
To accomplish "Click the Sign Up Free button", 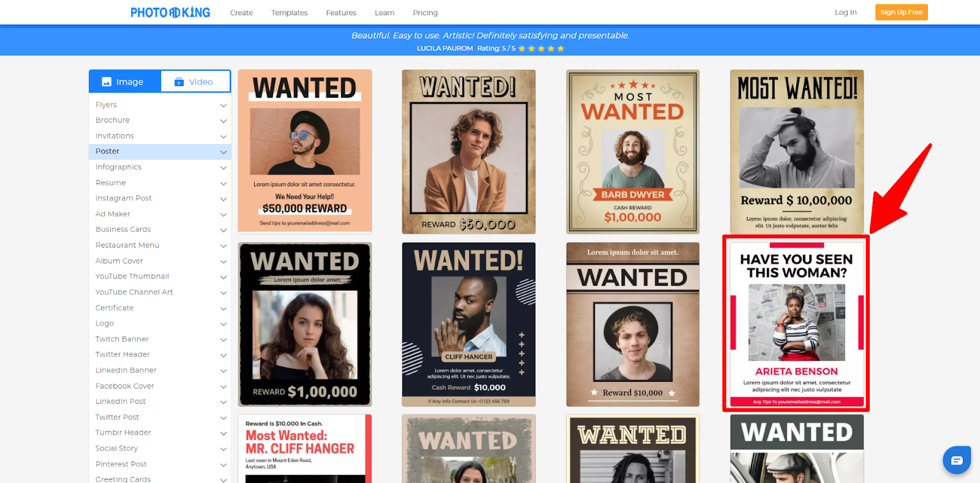I will [902, 12].
